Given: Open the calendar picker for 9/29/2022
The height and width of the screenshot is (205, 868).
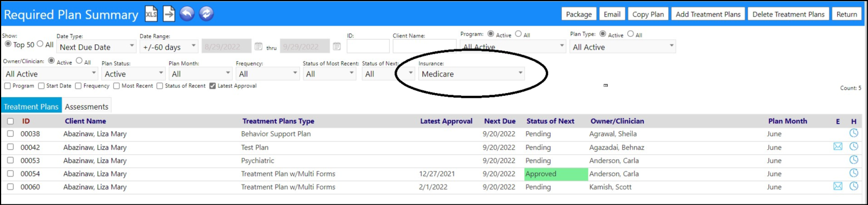Looking at the screenshot, I should click(x=336, y=47).
